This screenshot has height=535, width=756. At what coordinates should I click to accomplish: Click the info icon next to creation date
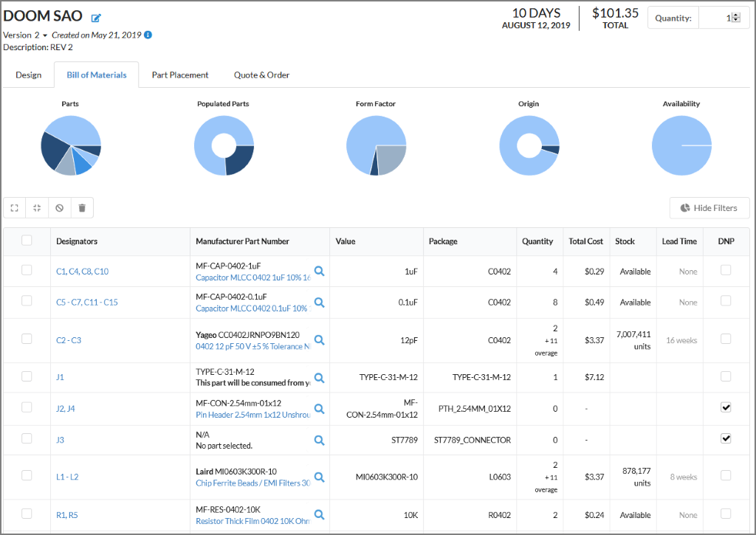[x=148, y=35]
